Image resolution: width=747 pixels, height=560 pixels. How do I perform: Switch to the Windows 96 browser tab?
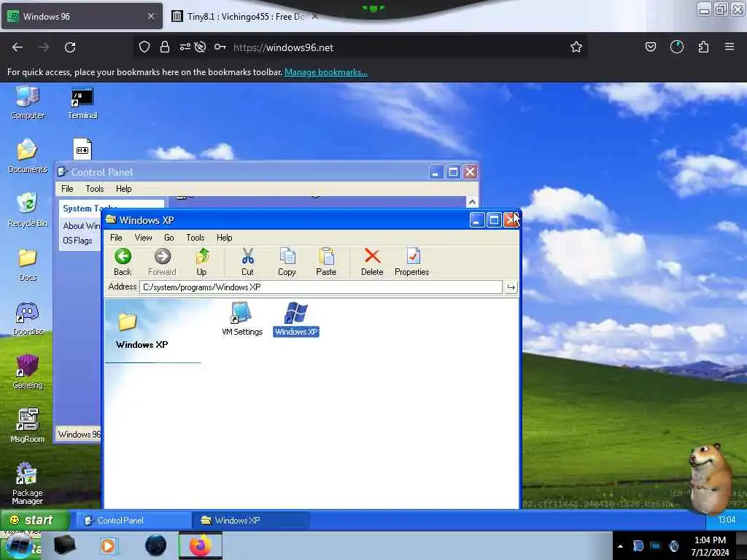coord(82,16)
